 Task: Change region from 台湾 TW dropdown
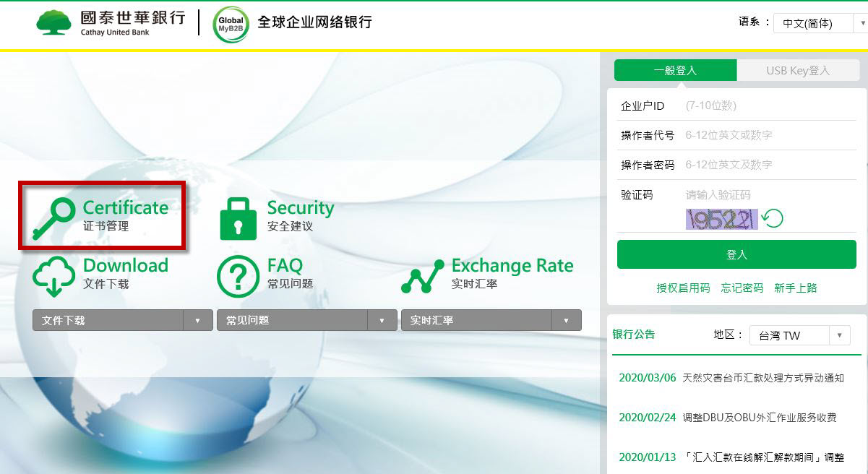(x=799, y=335)
